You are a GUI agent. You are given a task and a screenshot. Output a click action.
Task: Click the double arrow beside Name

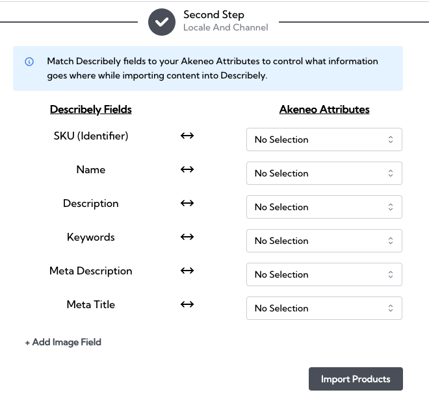click(187, 169)
